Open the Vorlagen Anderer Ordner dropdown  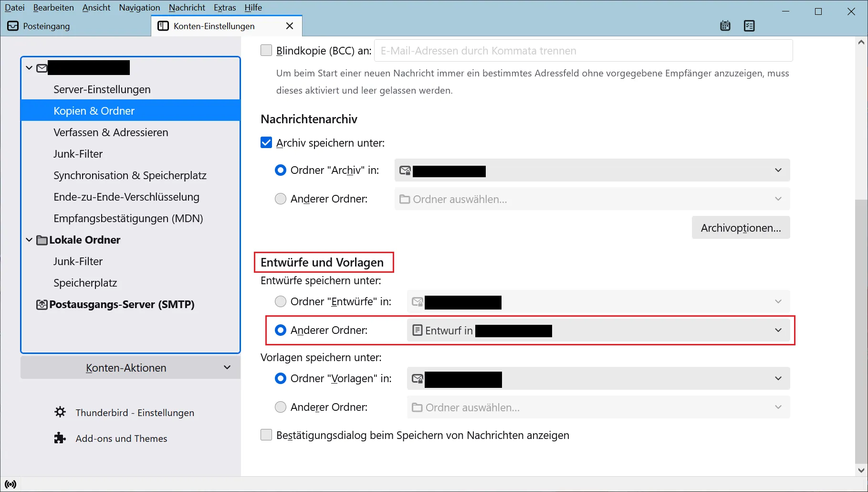click(x=598, y=407)
